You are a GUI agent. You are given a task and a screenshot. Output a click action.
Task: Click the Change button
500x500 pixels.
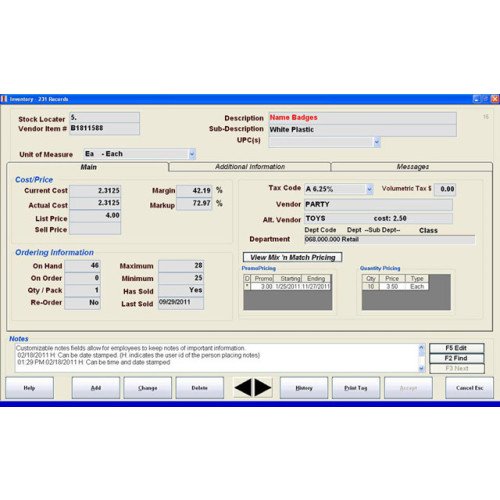[148, 388]
